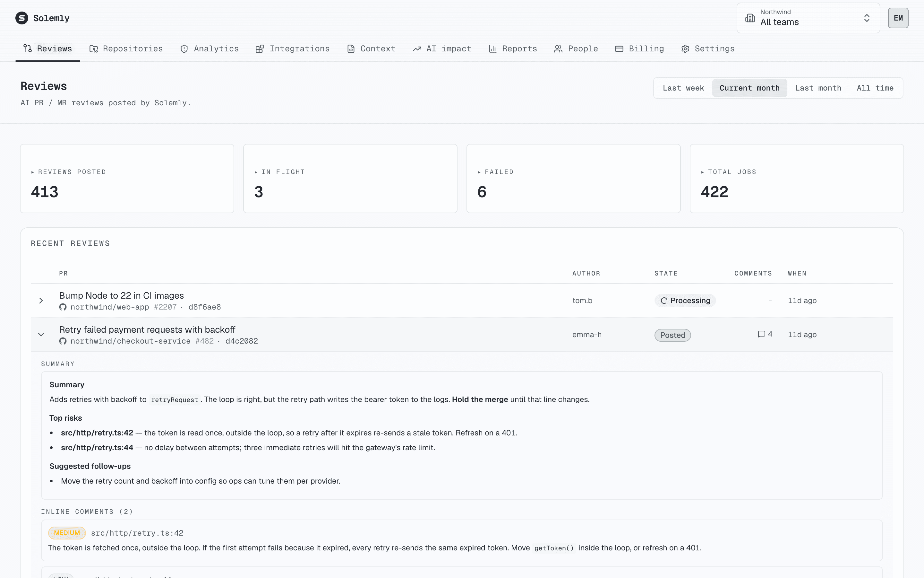The height and width of the screenshot is (578, 924).
Task: Click the Integrations blocks icon
Action: click(260, 49)
